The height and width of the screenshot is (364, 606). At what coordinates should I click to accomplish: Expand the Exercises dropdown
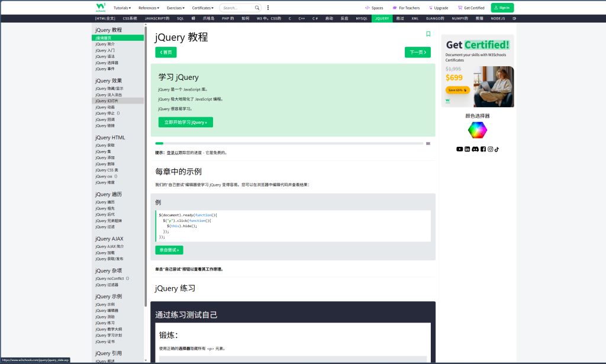tap(176, 8)
